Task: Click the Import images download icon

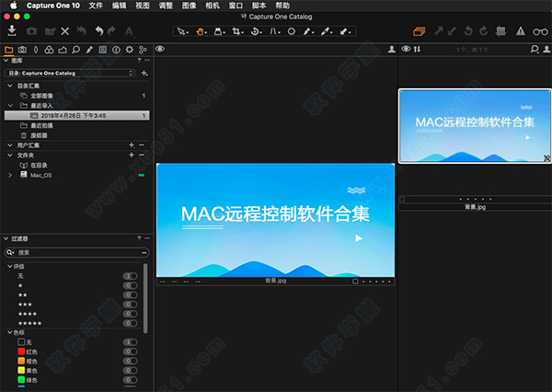Action: coord(12,31)
